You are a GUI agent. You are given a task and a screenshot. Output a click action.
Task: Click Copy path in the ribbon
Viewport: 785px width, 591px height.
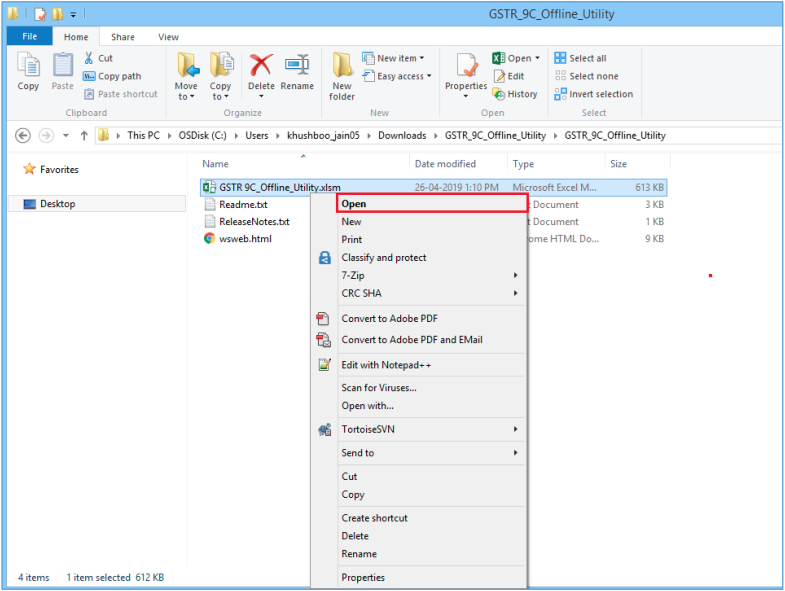pyautogui.click(x=112, y=76)
